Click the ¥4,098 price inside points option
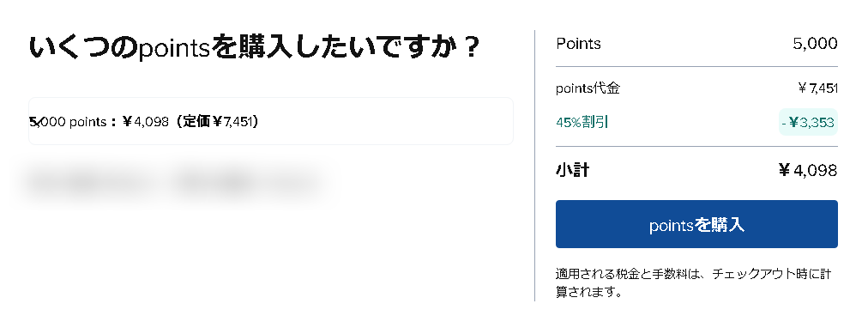 point(145,121)
